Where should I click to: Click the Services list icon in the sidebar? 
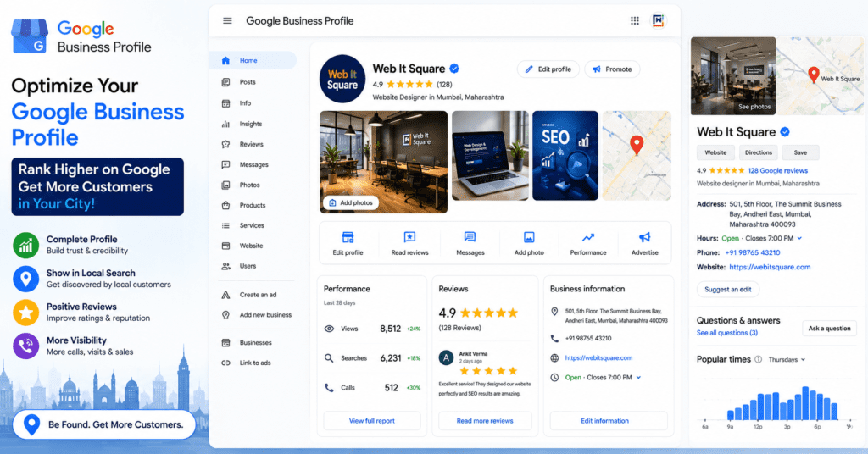point(225,225)
